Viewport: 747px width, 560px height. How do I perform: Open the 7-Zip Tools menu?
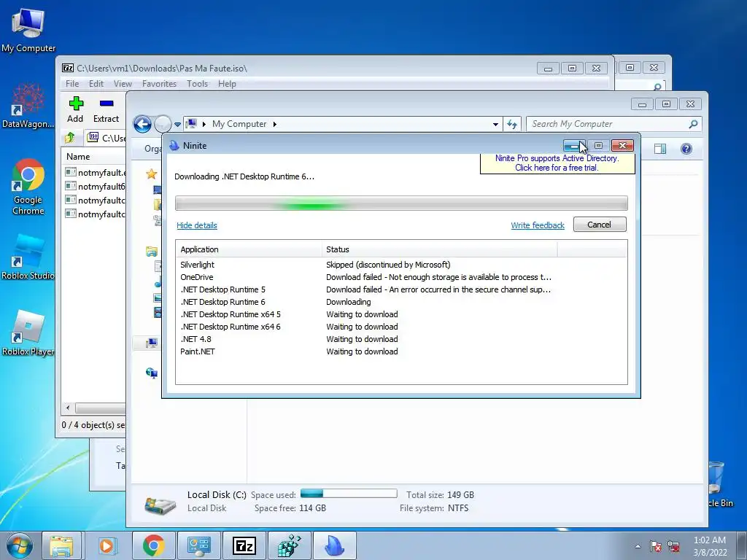197,84
